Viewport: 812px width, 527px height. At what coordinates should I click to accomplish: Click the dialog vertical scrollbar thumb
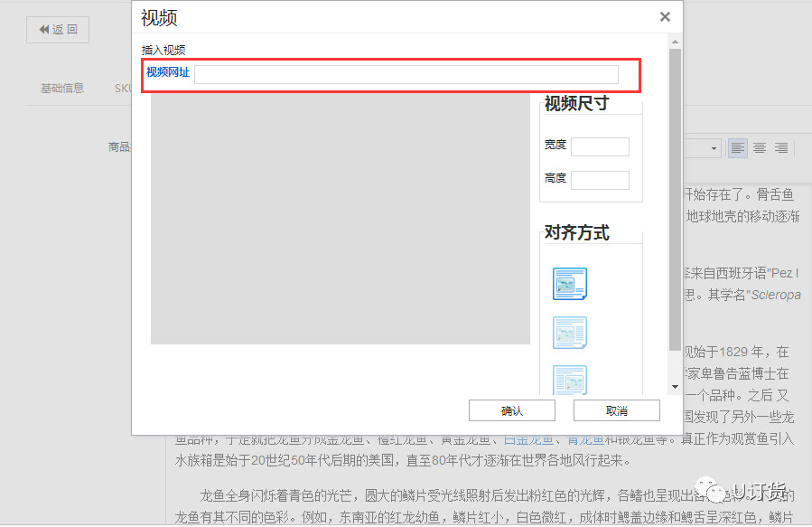675,200
